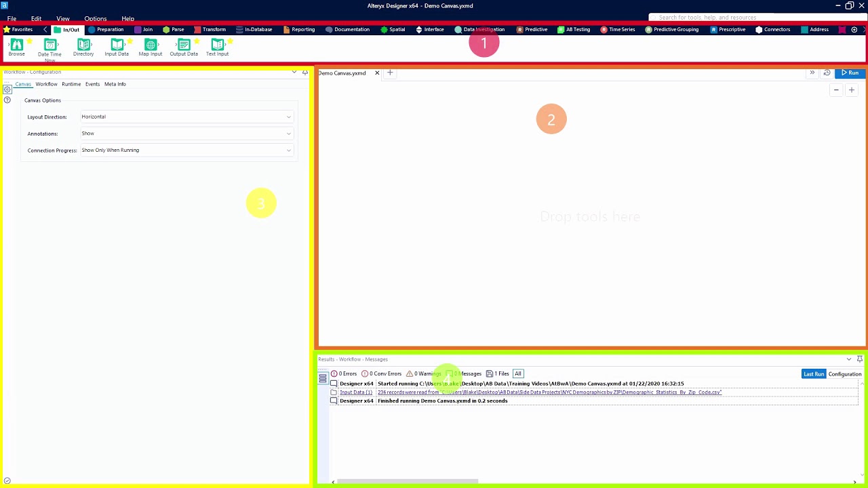Screen dimensions: 868x488
Task: Switch to the Workflow configuration tab
Action: pyautogui.click(x=46, y=84)
